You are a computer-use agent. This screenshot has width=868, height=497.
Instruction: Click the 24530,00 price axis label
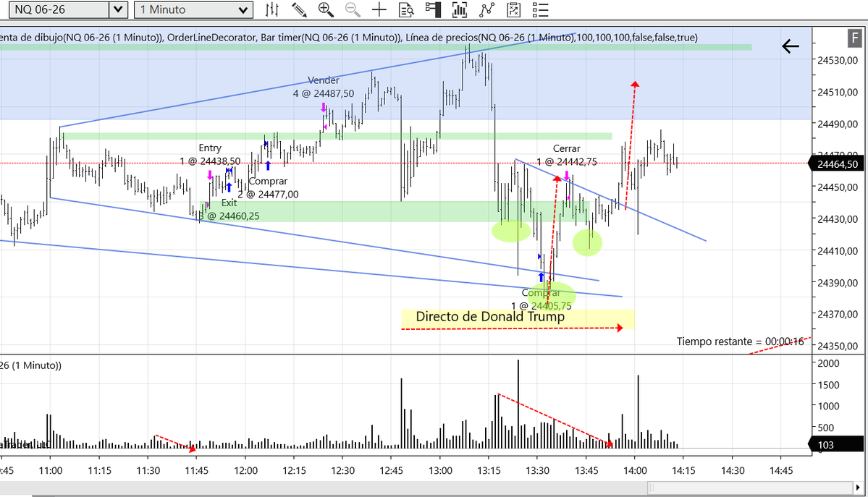pyautogui.click(x=838, y=60)
